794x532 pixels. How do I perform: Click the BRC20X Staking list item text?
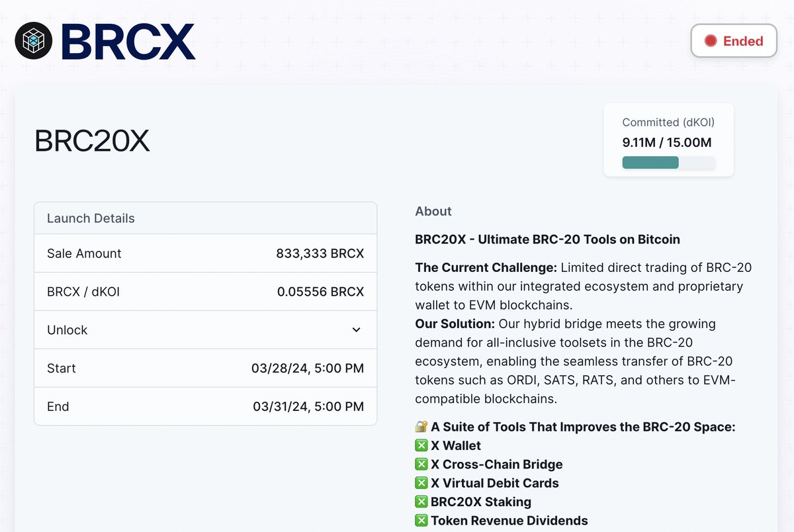point(481,502)
